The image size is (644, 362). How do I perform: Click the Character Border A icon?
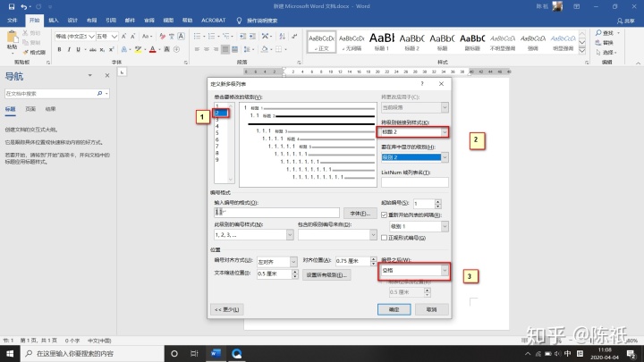pyautogui.click(x=181, y=37)
